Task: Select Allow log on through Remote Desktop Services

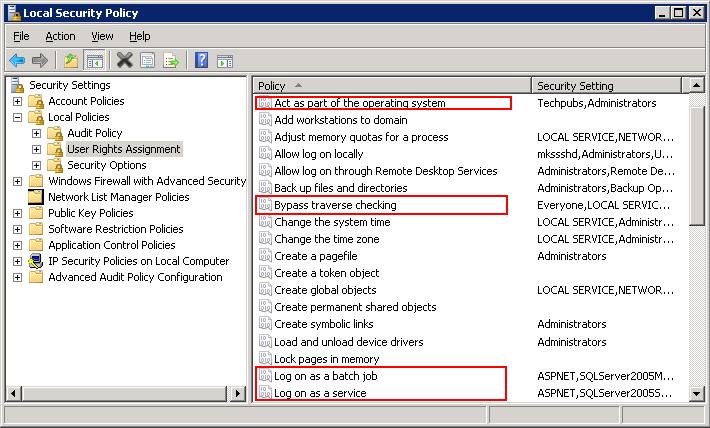Action: 386,171
